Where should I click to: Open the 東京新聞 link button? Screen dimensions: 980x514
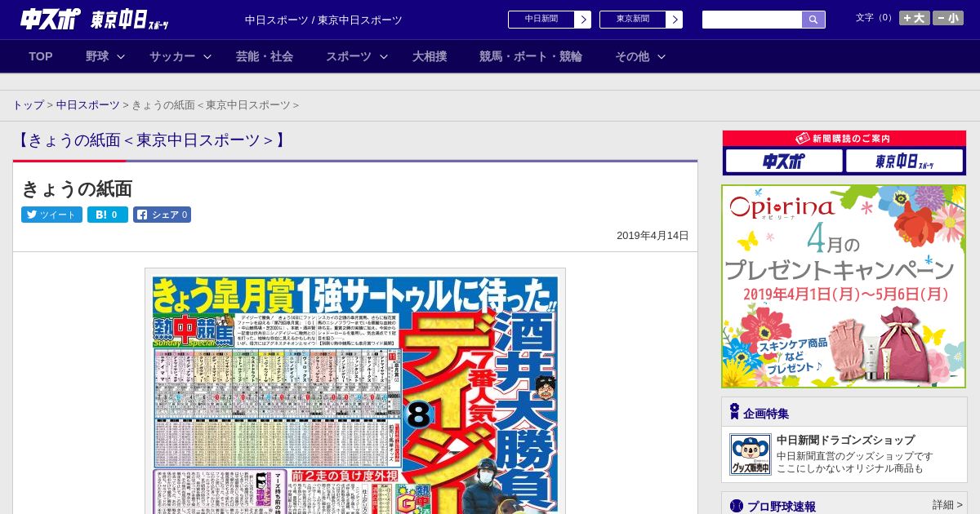coord(633,20)
